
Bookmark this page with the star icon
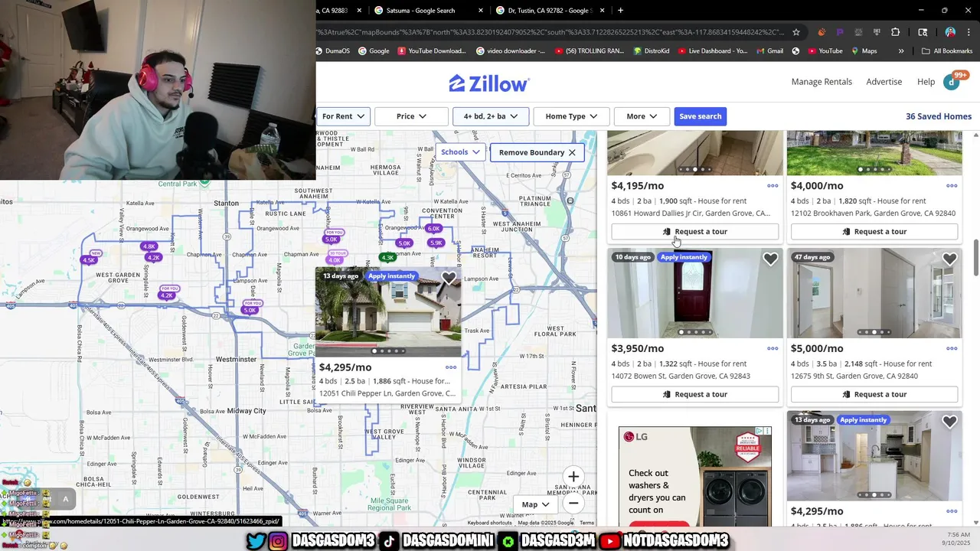[x=796, y=32]
